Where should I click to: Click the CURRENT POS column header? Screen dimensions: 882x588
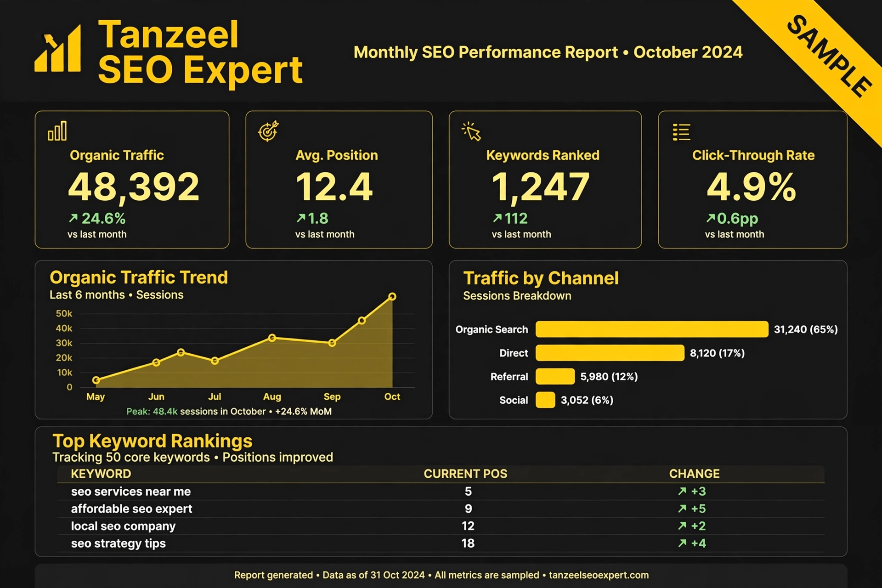click(x=465, y=474)
